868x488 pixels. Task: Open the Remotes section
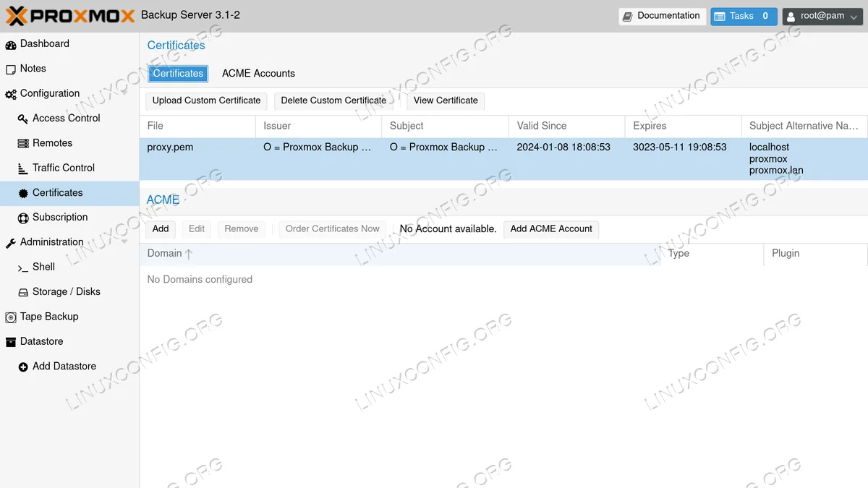(x=53, y=143)
